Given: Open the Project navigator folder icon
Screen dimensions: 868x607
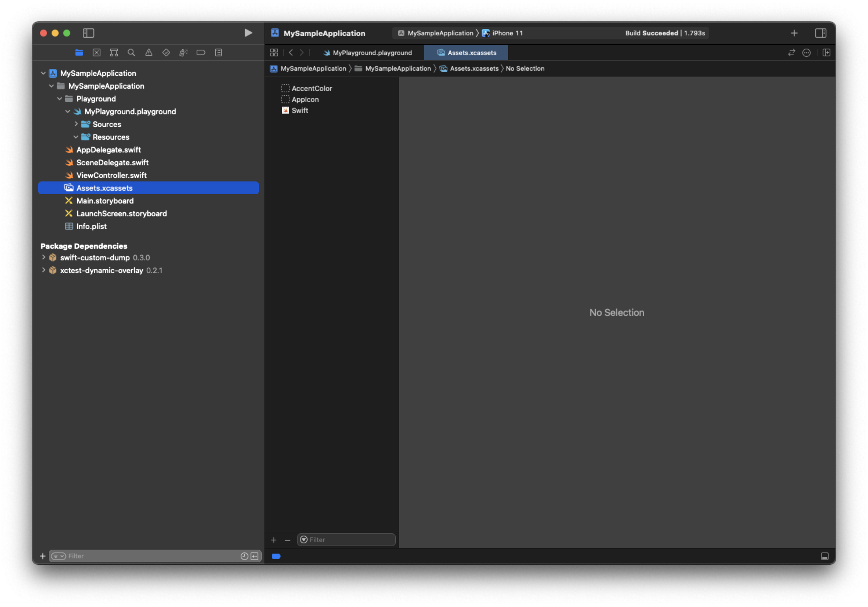Looking at the screenshot, I should click(x=79, y=52).
